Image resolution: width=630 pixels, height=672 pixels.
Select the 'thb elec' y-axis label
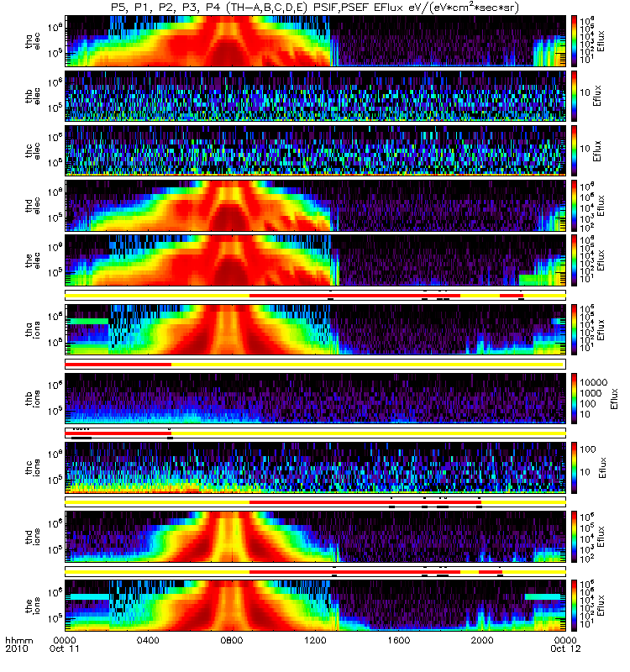pos(32,96)
